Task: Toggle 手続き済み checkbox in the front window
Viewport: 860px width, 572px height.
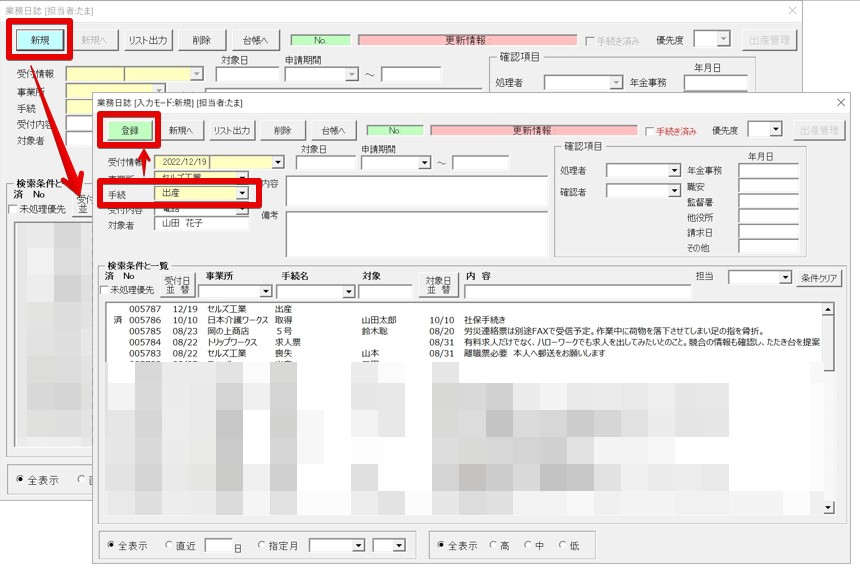Action: 649,132
